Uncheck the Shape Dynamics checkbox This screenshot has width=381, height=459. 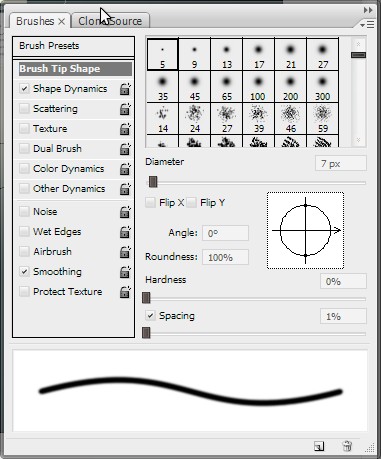[x=24, y=89]
